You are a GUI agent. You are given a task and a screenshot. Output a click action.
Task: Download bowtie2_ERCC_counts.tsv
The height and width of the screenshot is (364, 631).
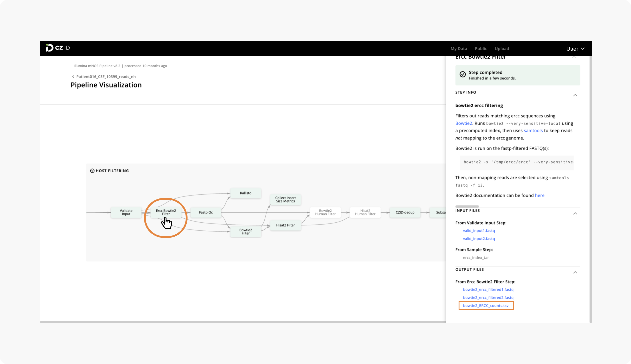tap(485, 305)
